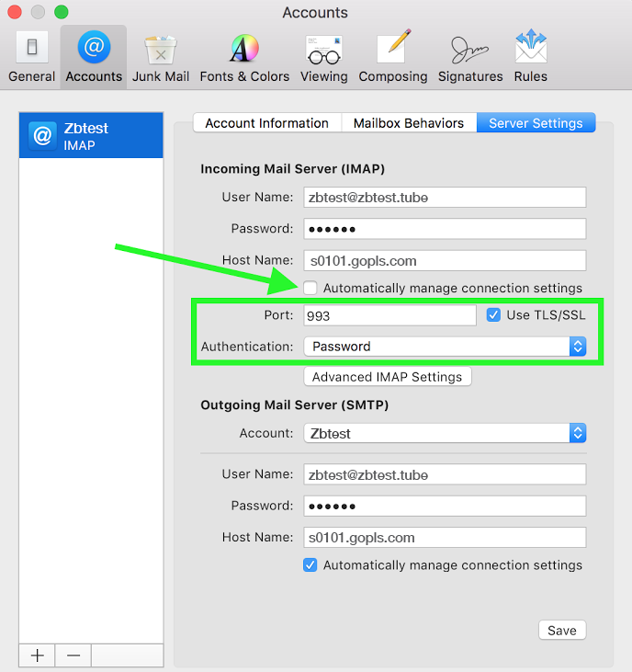Open the Authentication dropdown
Screen dimensions: 632x672
445,347
